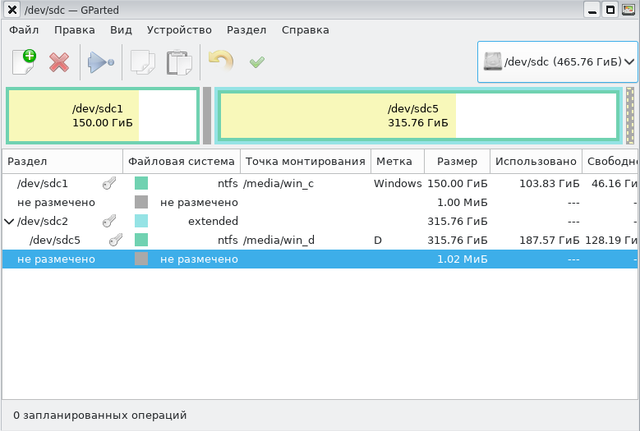Viewport: 640px width, 431px height.
Task: Open the Устройство menu
Action: tap(179, 30)
